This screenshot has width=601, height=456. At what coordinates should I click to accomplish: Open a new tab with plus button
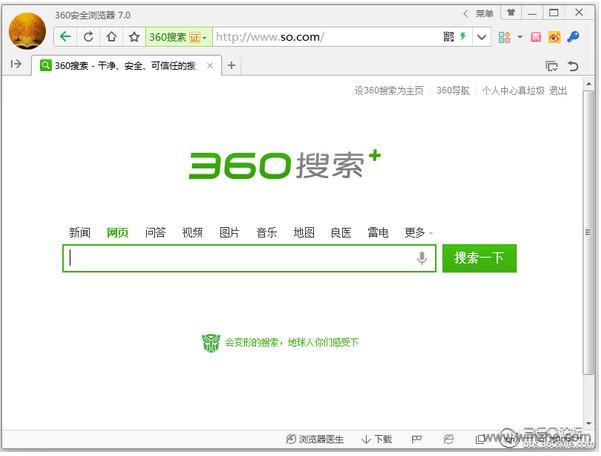pos(231,66)
